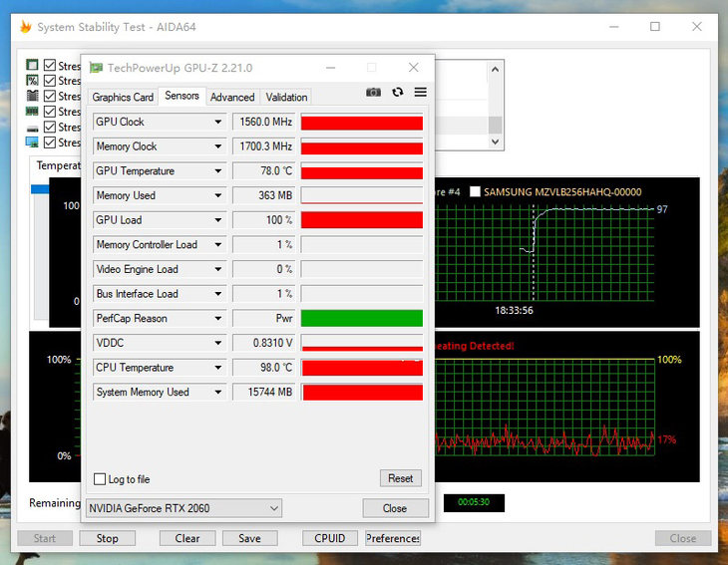Click the Reset button in GPU-Z
Image resolution: width=728 pixels, height=565 pixels.
click(401, 478)
